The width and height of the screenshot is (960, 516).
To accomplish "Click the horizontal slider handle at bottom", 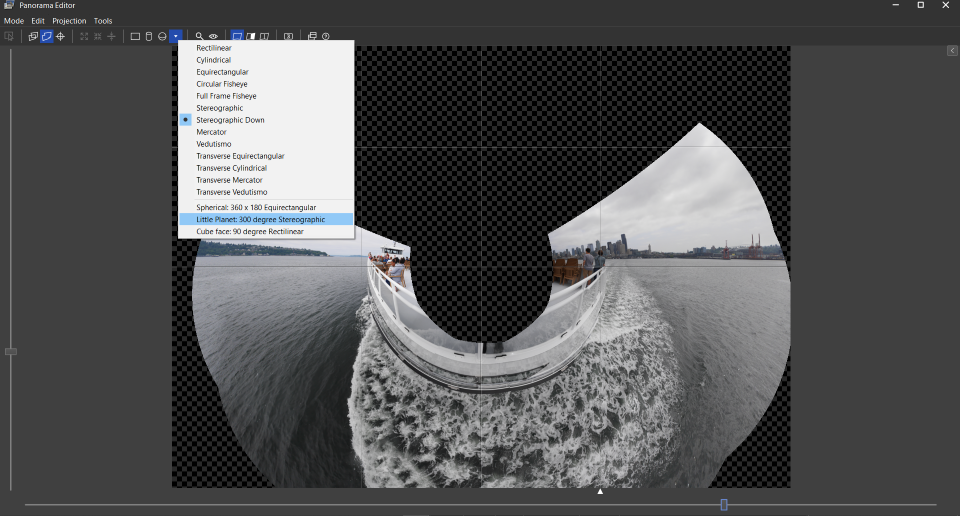I will 724,505.
